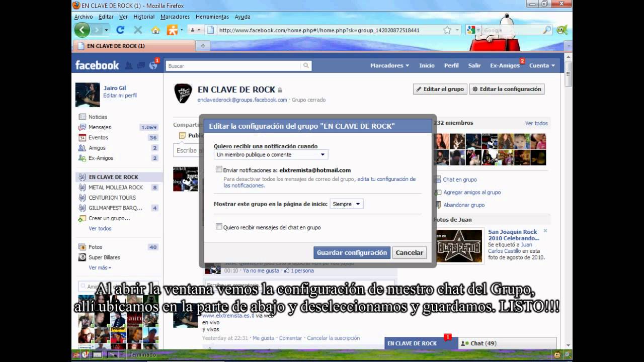
Task: Select EN CLAVE DE ROCK browser tab
Action: (x=133, y=46)
